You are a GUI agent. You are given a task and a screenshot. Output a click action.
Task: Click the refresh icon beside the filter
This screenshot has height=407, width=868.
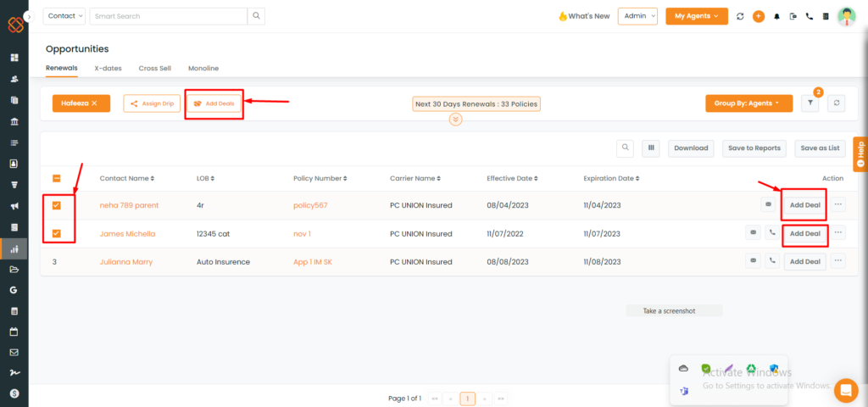[837, 103]
